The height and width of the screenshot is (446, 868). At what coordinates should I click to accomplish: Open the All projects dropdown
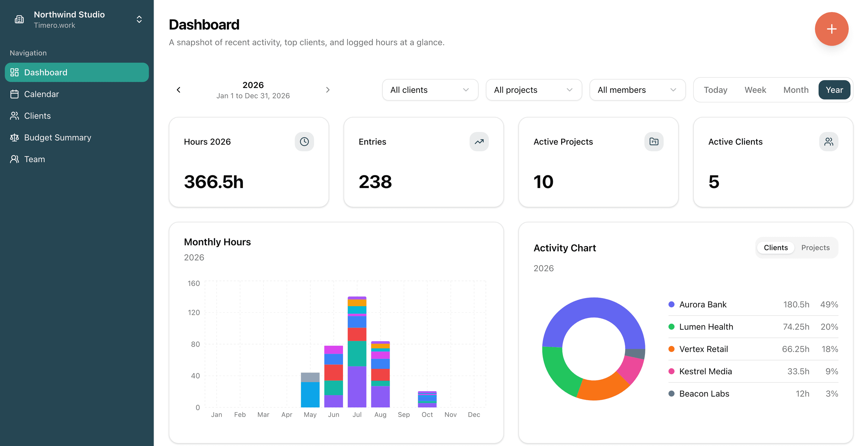pyautogui.click(x=534, y=90)
